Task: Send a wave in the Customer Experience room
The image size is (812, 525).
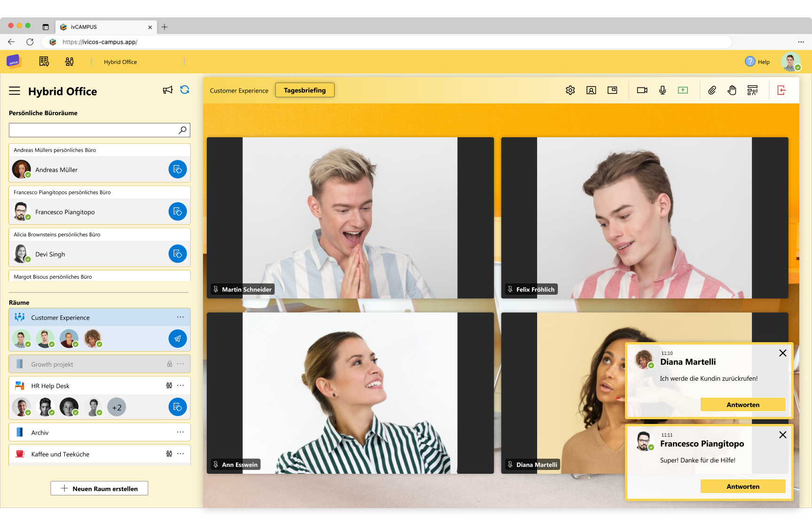Action: coord(177,338)
